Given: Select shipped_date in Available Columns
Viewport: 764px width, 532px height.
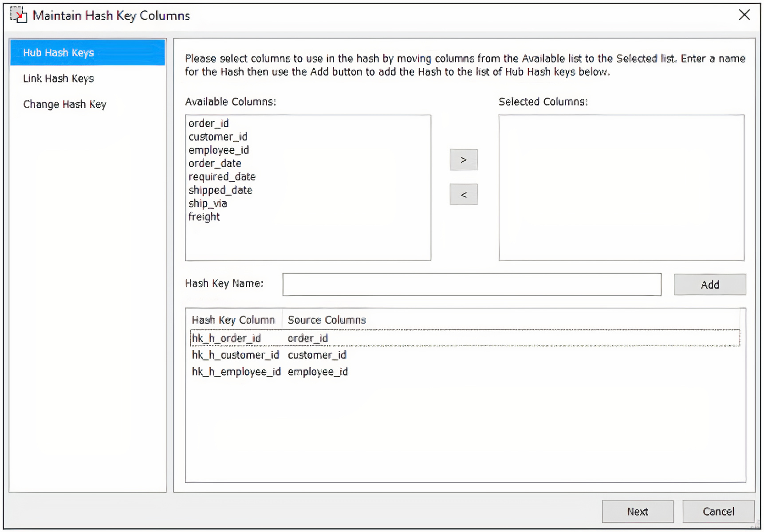Looking at the screenshot, I should click(x=221, y=190).
